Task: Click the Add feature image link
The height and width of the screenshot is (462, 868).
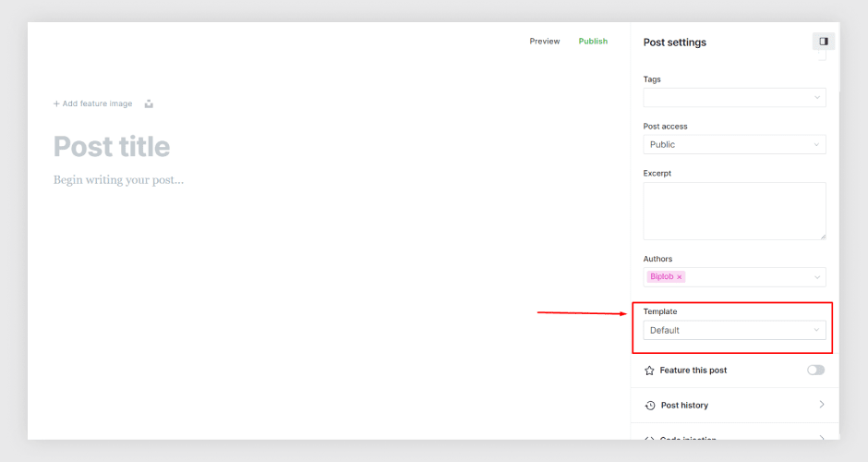Action: click(92, 104)
